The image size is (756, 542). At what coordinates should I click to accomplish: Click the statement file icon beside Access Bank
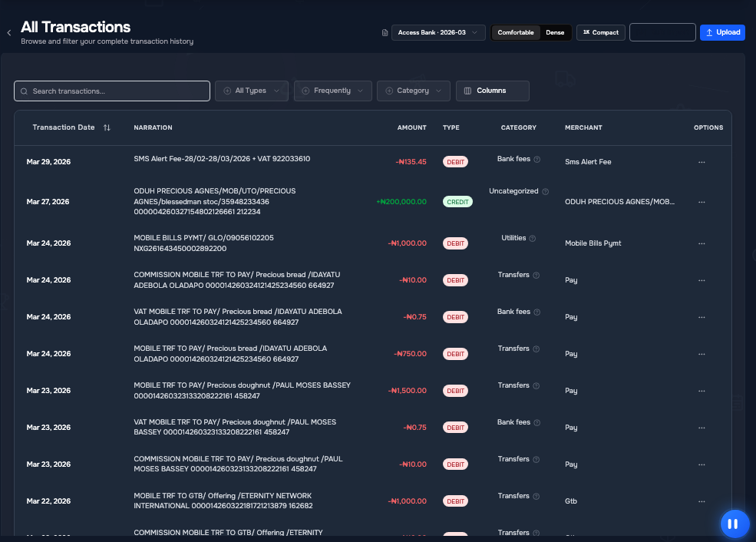pyautogui.click(x=385, y=33)
